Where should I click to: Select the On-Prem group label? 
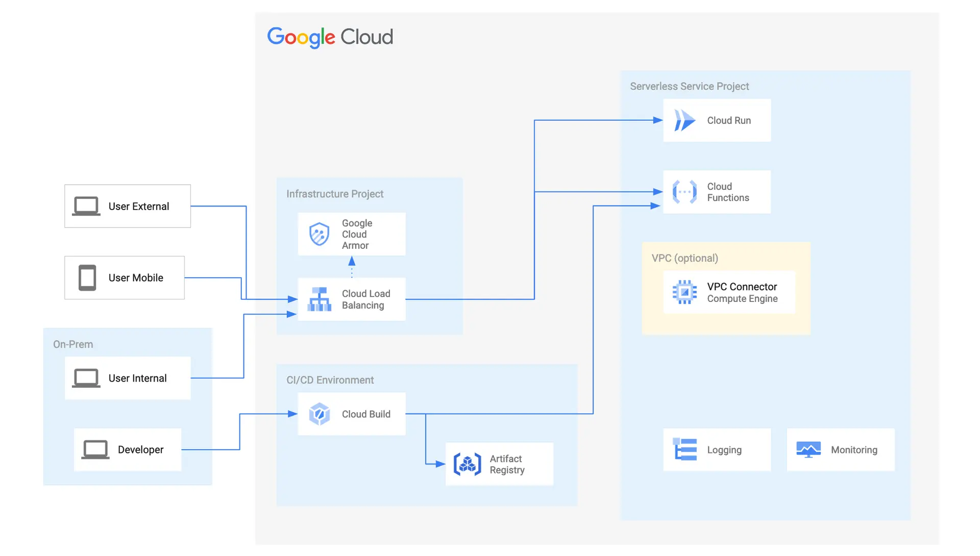point(73,344)
